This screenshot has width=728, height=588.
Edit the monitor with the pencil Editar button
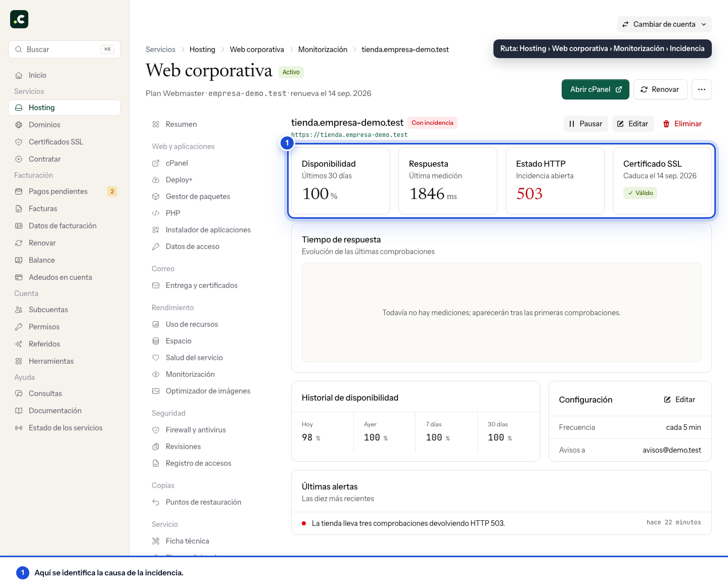tap(633, 124)
